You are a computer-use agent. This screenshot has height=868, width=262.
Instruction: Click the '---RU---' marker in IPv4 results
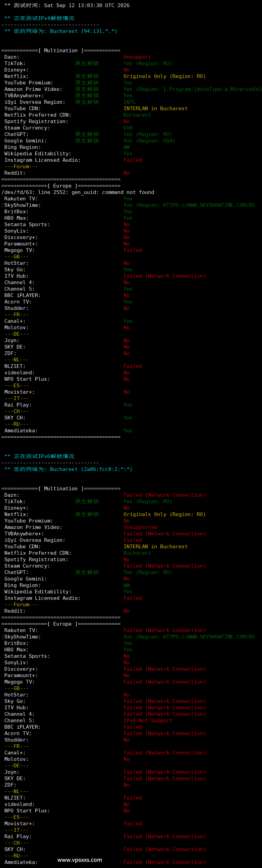(16, 424)
